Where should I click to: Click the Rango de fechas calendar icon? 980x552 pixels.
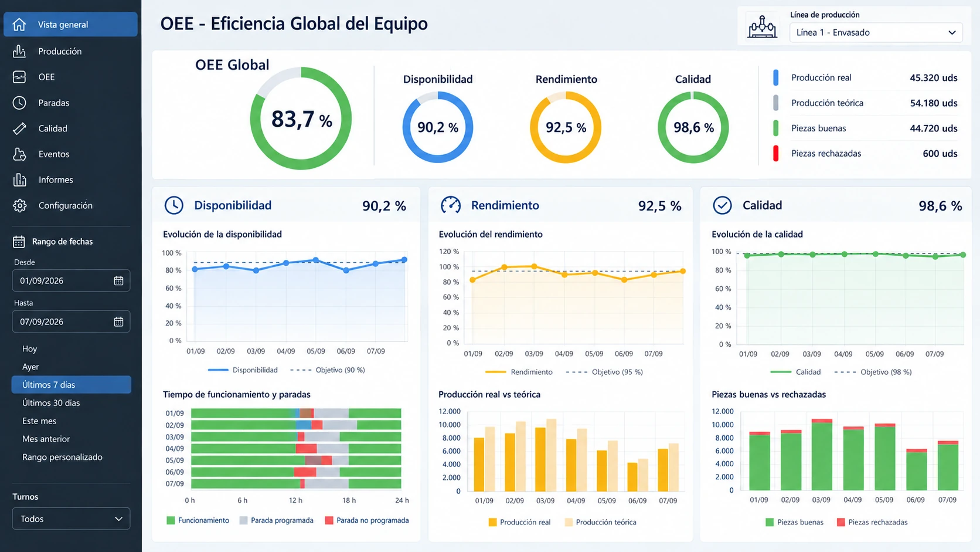point(19,242)
